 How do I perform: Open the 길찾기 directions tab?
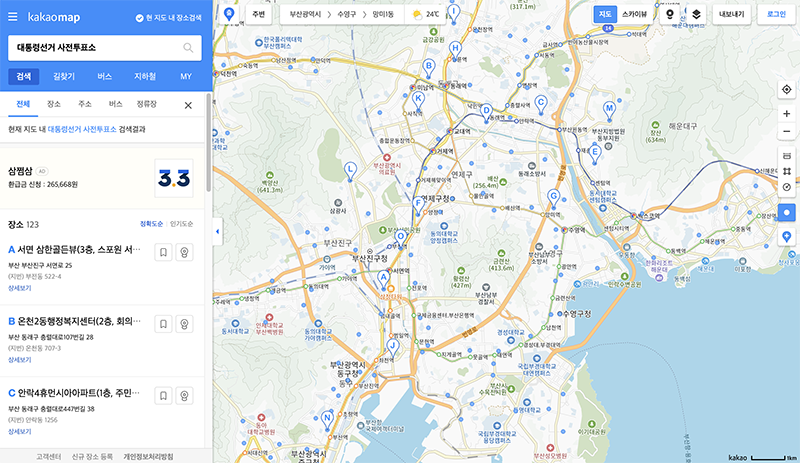(64, 77)
